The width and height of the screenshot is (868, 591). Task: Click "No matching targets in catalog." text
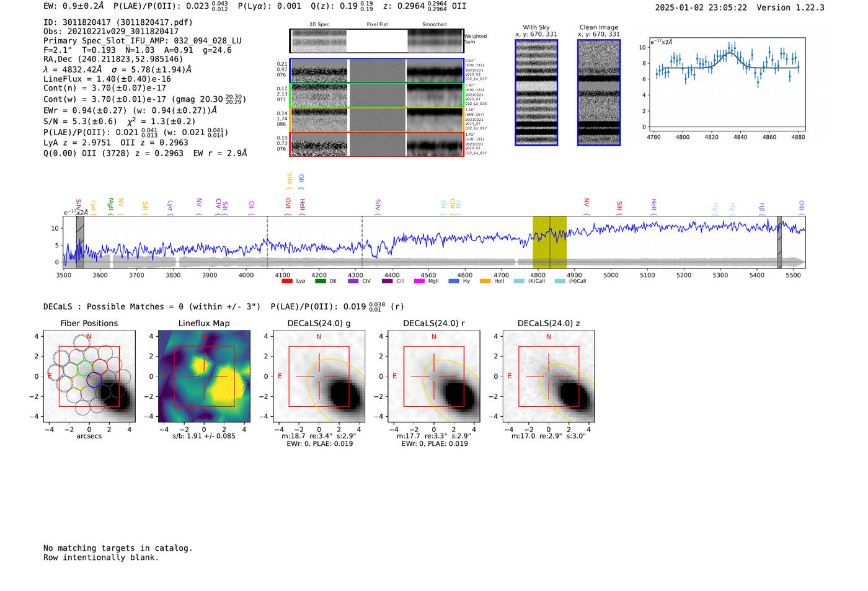118,548
